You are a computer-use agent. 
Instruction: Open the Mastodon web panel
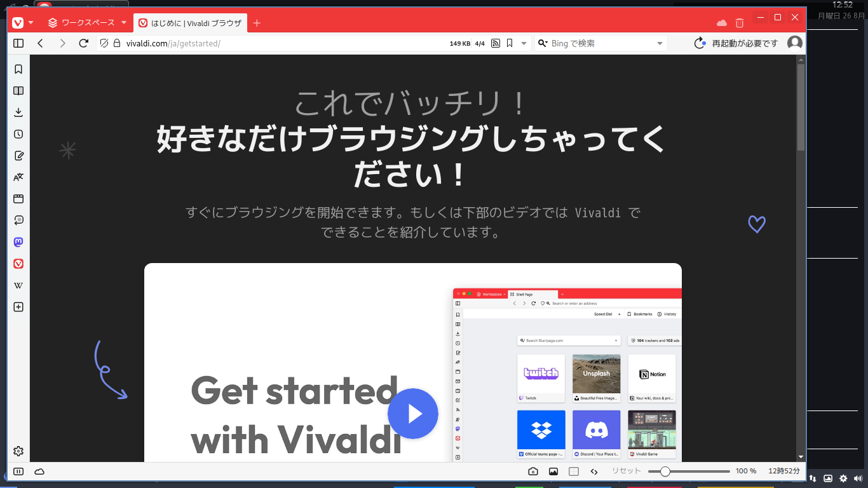tap(18, 242)
